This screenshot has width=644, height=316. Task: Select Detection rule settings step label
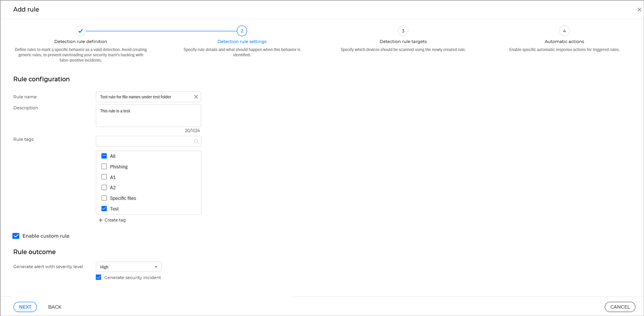pos(242,42)
